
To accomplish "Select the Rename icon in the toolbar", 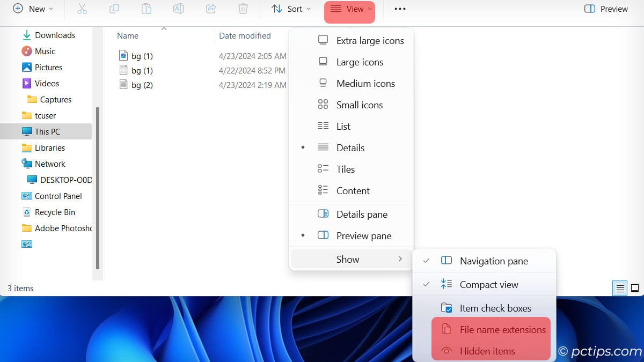I will tap(178, 9).
